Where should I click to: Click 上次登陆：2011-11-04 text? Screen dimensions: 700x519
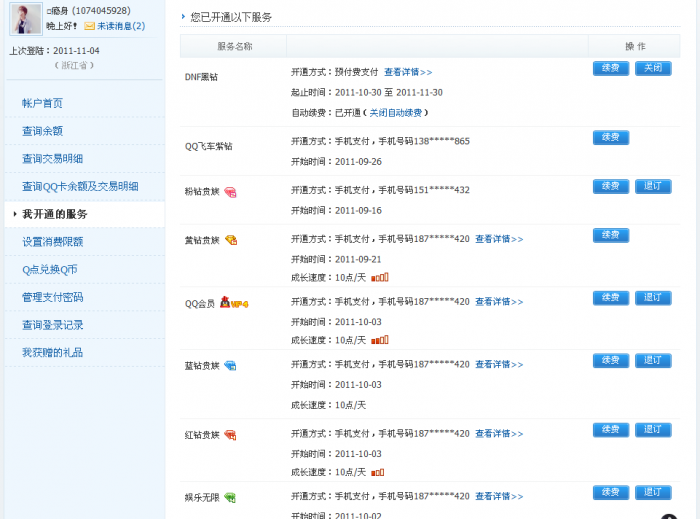click(54, 51)
